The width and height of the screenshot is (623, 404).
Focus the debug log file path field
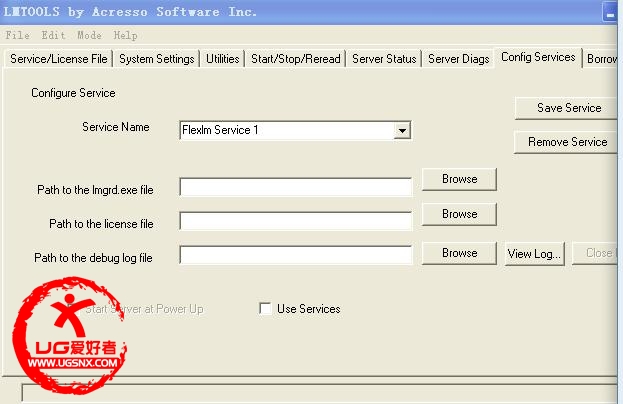click(x=296, y=255)
